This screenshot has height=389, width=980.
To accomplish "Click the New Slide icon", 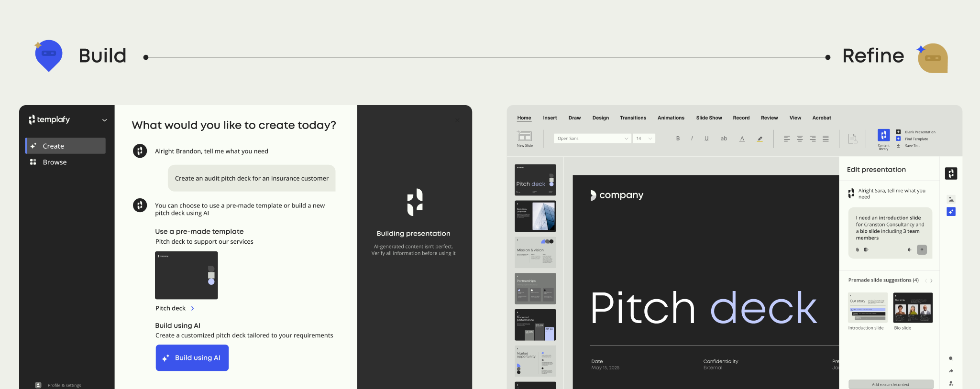I will [525, 136].
